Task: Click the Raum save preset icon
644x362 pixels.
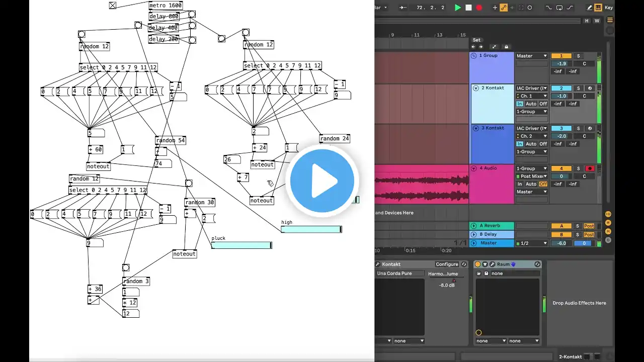Action: pos(487,274)
